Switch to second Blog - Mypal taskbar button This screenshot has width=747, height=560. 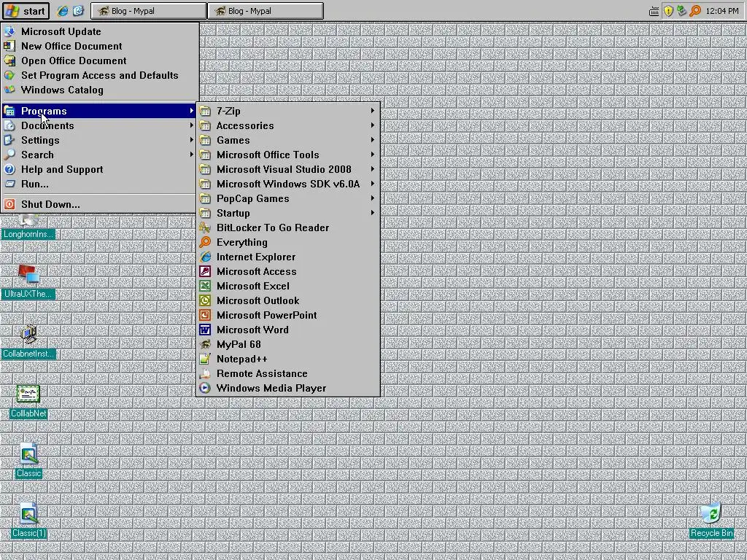tap(266, 10)
